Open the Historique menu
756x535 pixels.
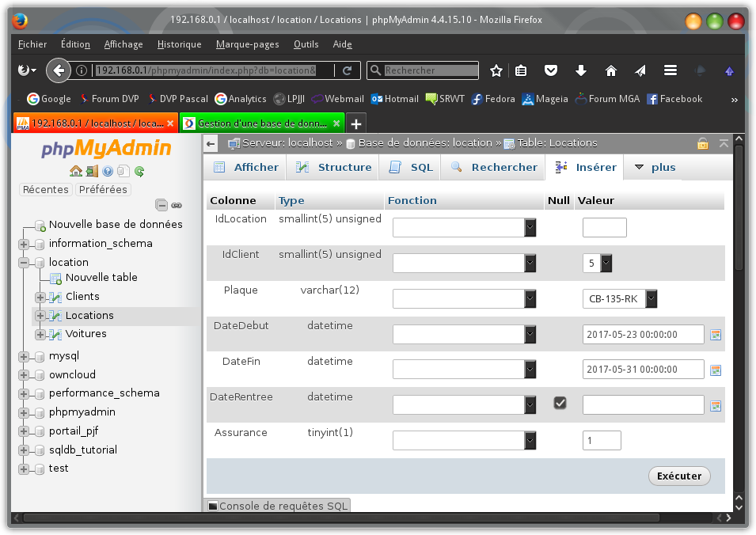point(179,44)
